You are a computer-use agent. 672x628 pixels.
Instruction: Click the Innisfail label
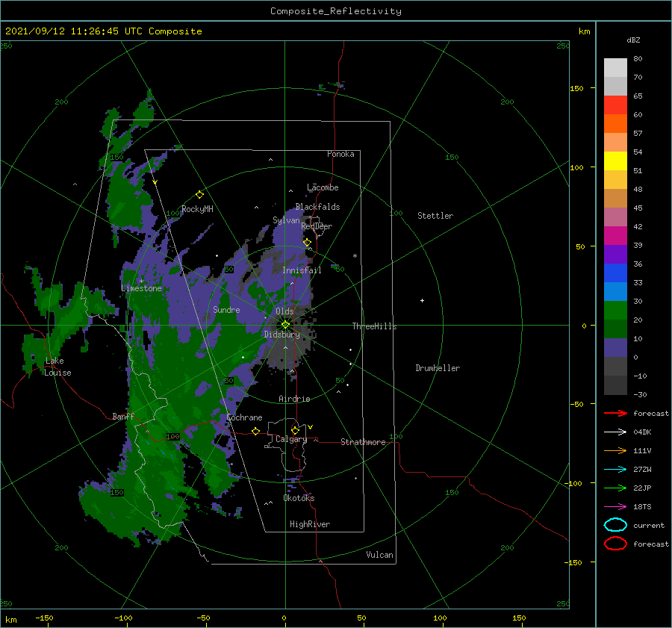tap(302, 270)
